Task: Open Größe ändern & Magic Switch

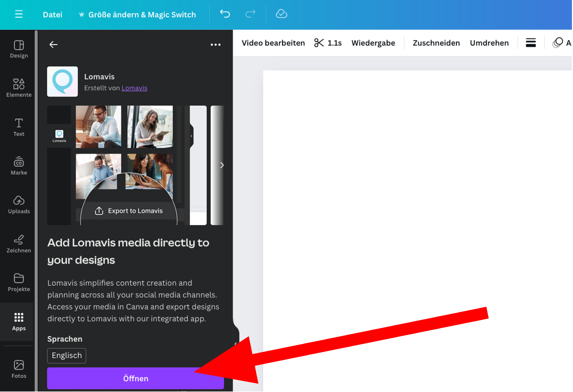Action: 138,15
